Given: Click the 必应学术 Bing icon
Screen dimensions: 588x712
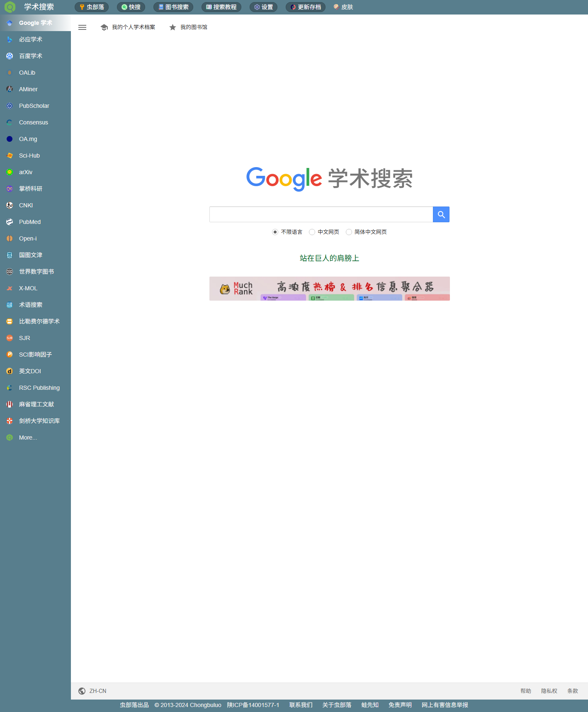Looking at the screenshot, I should 10,39.
